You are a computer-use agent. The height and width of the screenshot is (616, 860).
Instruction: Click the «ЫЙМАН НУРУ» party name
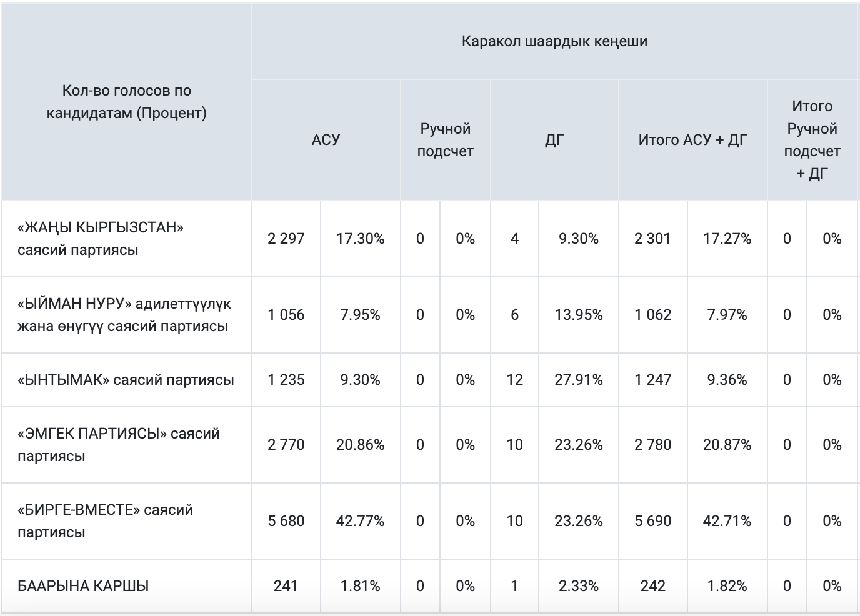click(124, 315)
